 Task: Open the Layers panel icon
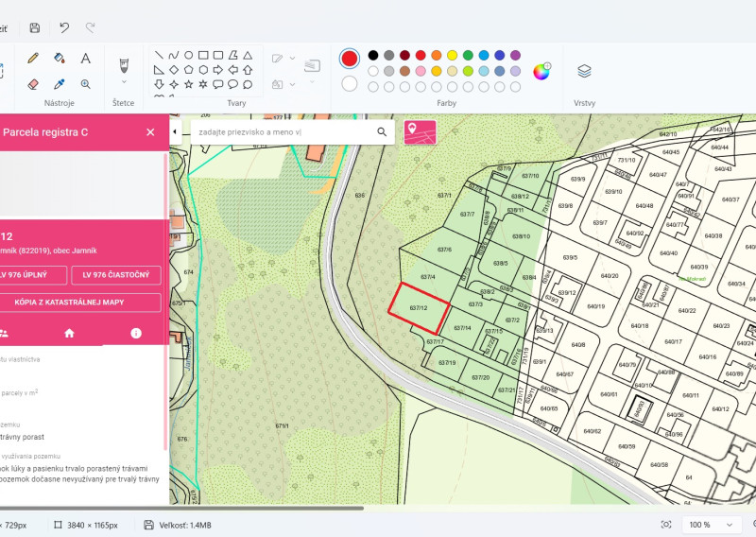click(x=584, y=71)
